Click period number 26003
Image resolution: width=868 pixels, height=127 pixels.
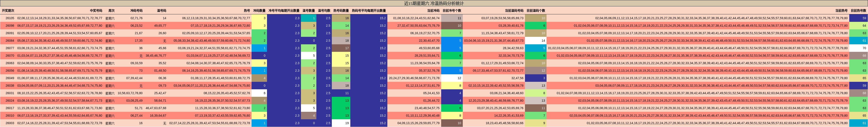coord(10,123)
